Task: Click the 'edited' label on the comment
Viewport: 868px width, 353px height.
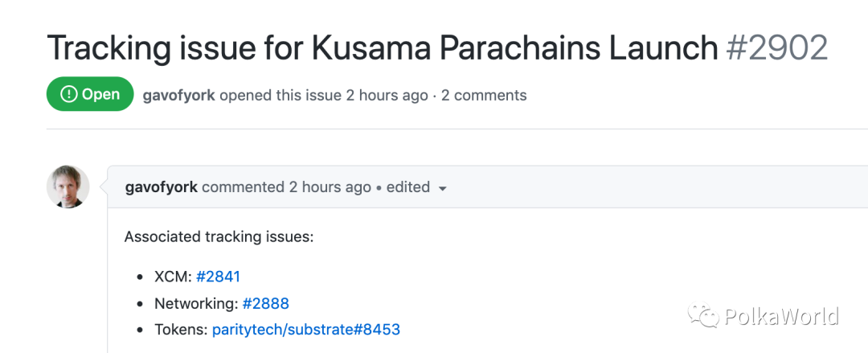Action: tap(407, 187)
